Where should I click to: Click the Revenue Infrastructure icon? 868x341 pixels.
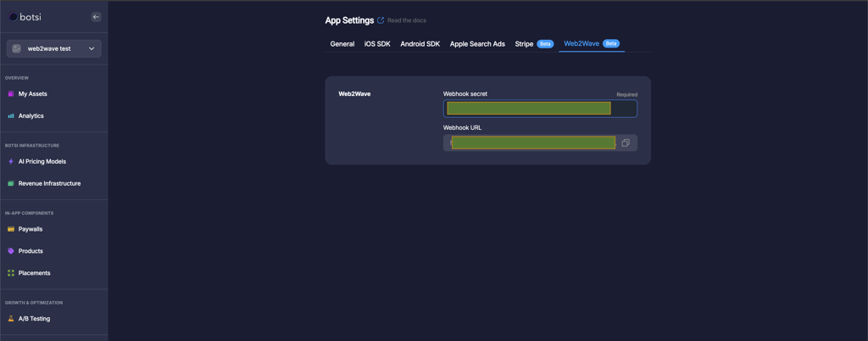pos(10,184)
